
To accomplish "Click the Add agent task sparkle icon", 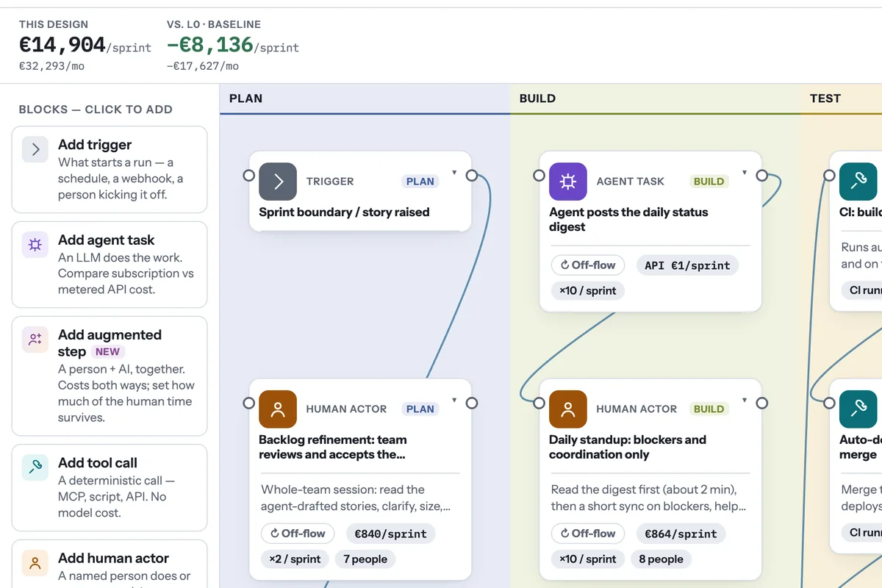I will coord(35,245).
